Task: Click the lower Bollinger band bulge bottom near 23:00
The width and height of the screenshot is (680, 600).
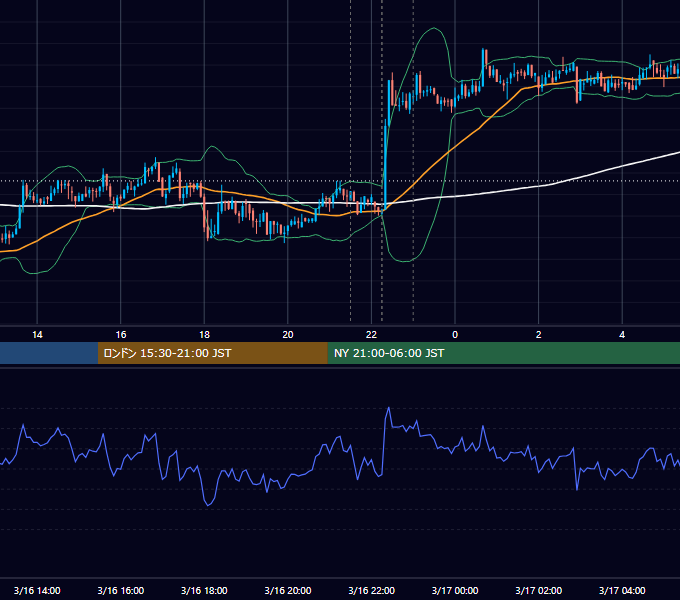Action: pos(404,261)
